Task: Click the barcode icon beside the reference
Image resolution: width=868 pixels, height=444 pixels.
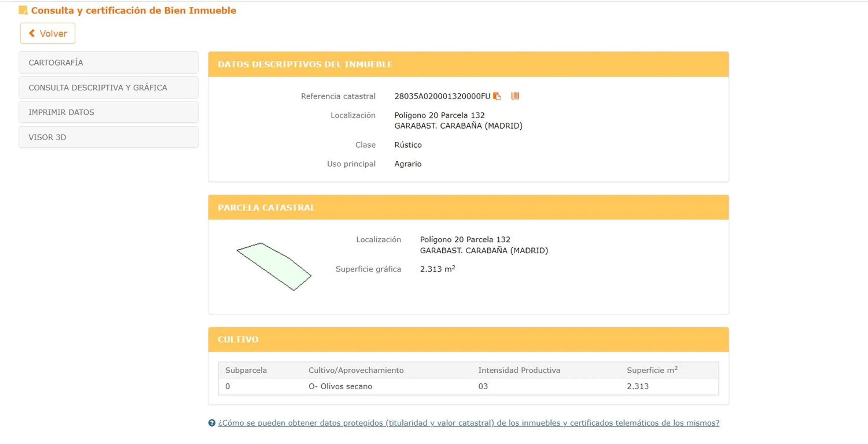Action: [x=515, y=96]
